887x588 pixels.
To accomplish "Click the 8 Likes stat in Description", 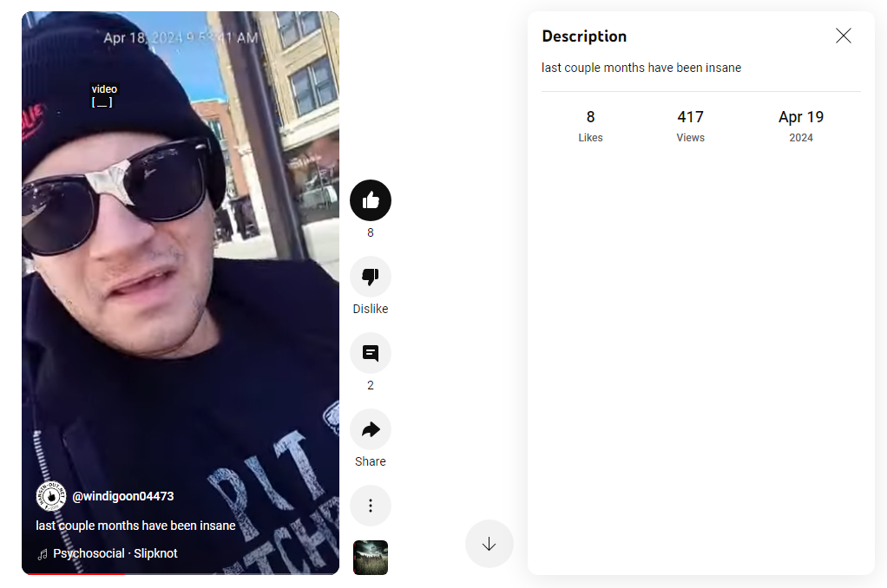I will 590,126.
